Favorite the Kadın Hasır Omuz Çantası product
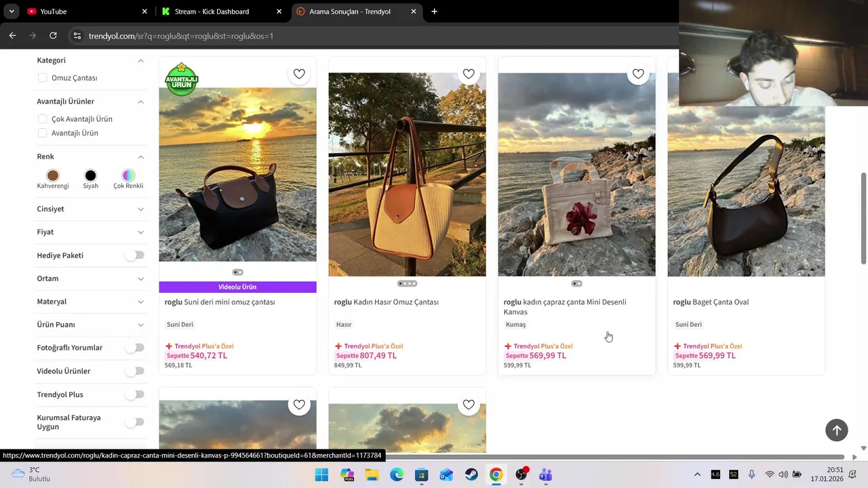 pos(469,74)
